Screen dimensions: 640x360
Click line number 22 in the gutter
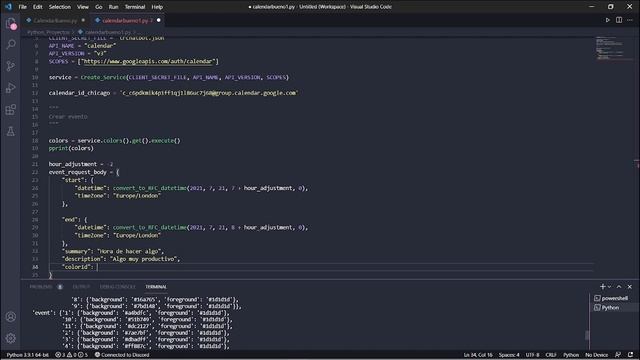pos(35,172)
